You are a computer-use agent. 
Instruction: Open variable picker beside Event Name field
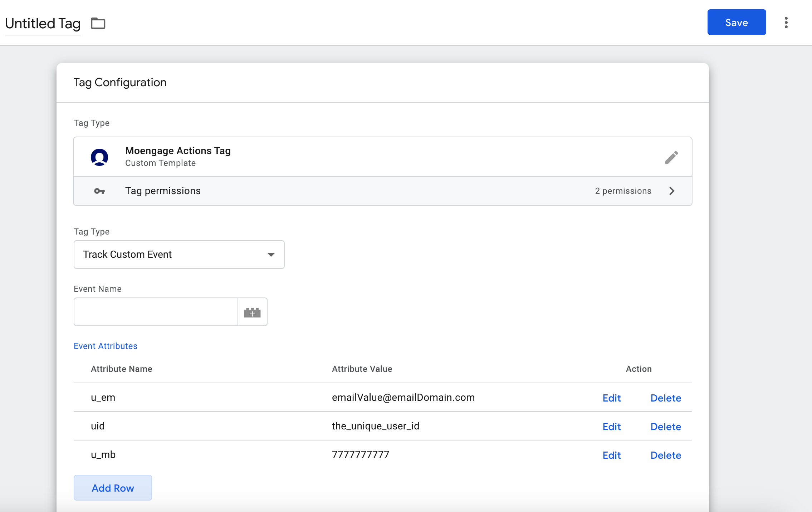tap(252, 312)
